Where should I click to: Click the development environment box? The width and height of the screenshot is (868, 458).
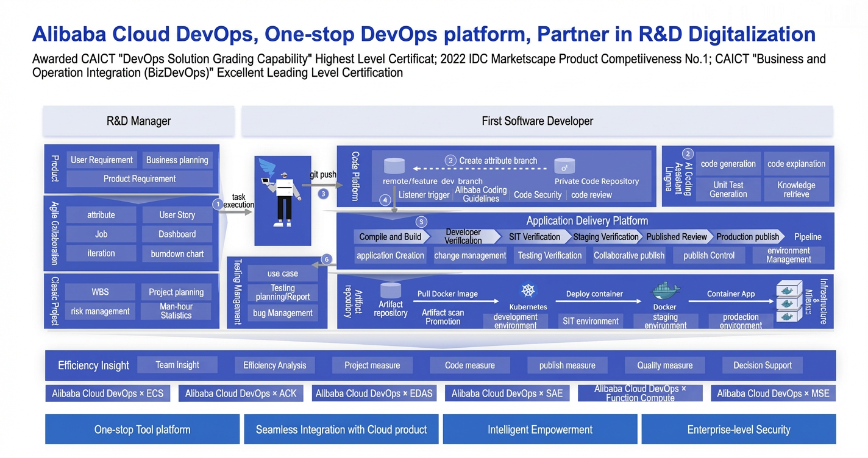[x=516, y=321]
